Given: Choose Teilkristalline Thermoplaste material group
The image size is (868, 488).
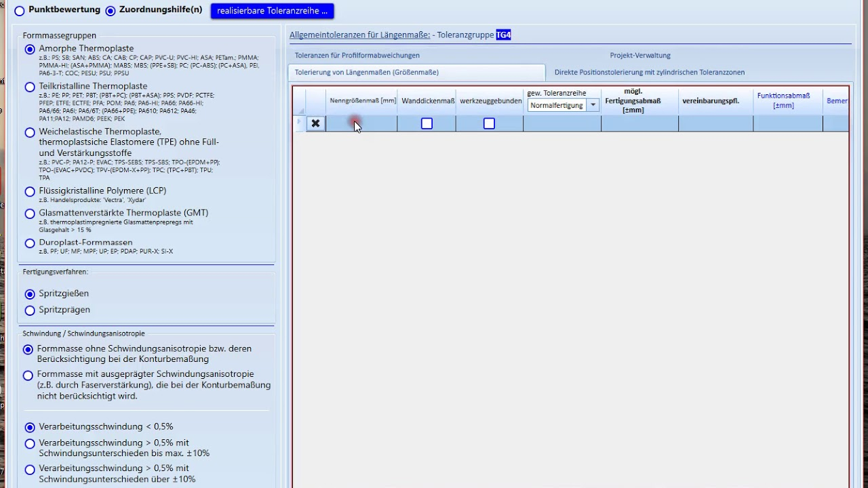Looking at the screenshot, I should coord(30,87).
